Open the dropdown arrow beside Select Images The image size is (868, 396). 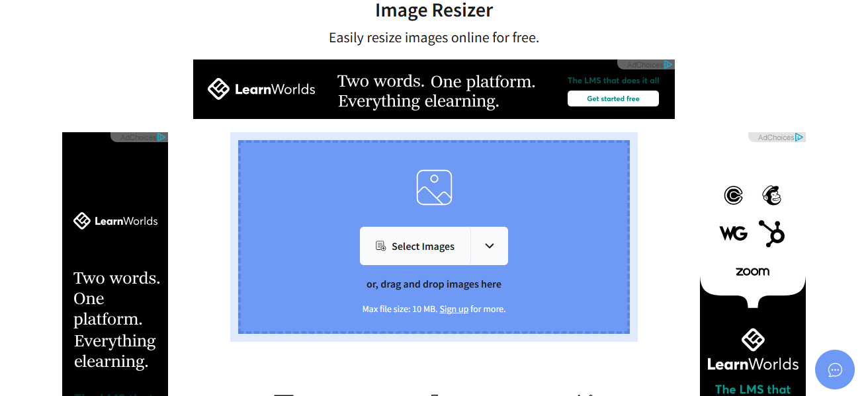pos(490,246)
